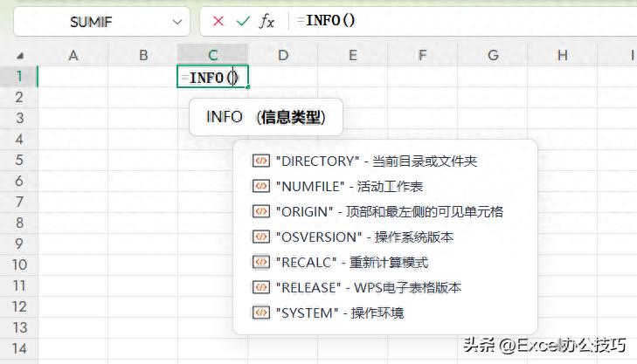Select row 3 header
This screenshot has height=364, width=637.
[19, 118]
